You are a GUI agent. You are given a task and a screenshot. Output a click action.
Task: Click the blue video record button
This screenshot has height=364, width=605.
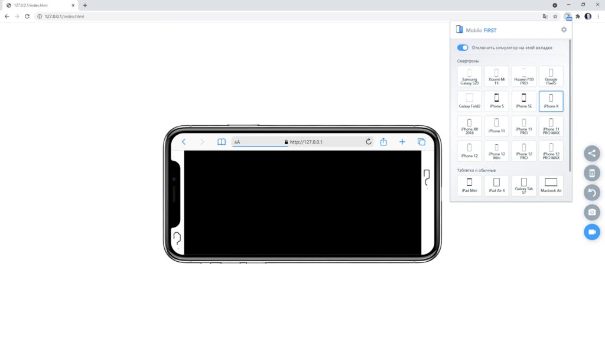pyautogui.click(x=592, y=232)
